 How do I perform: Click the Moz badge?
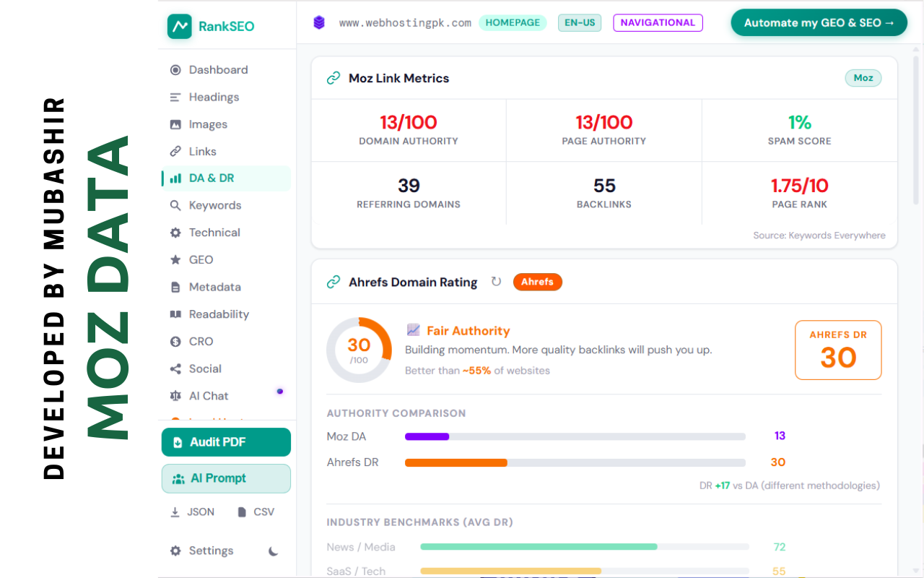click(863, 78)
